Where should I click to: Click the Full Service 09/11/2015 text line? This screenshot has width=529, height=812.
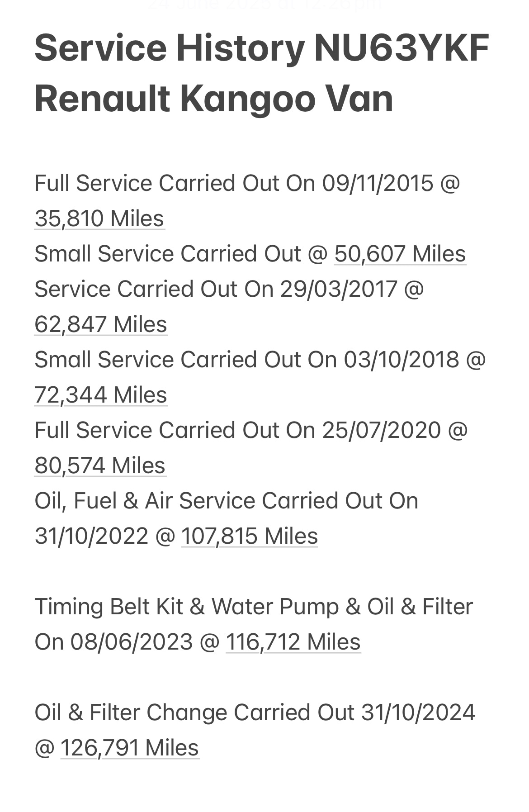coord(247,183)
